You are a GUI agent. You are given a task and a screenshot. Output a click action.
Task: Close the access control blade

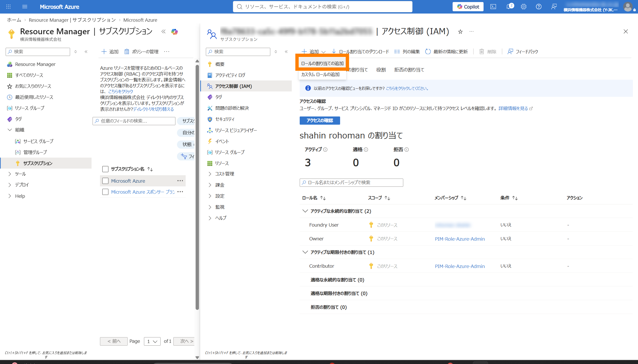(x=625, y=31)
